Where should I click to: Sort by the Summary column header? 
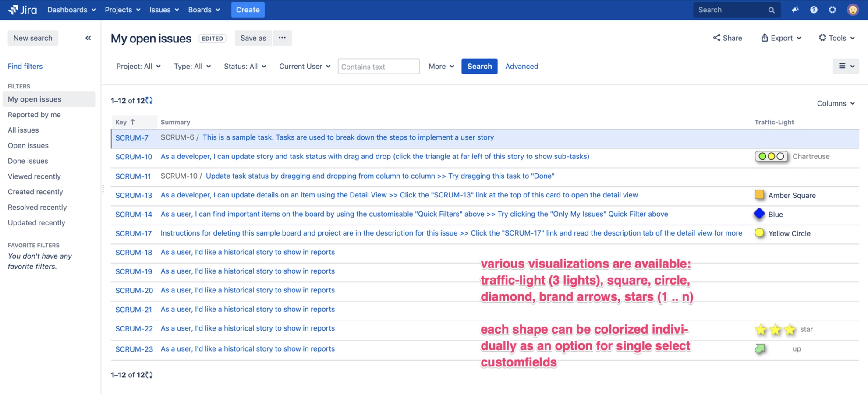tap(175, 122)
